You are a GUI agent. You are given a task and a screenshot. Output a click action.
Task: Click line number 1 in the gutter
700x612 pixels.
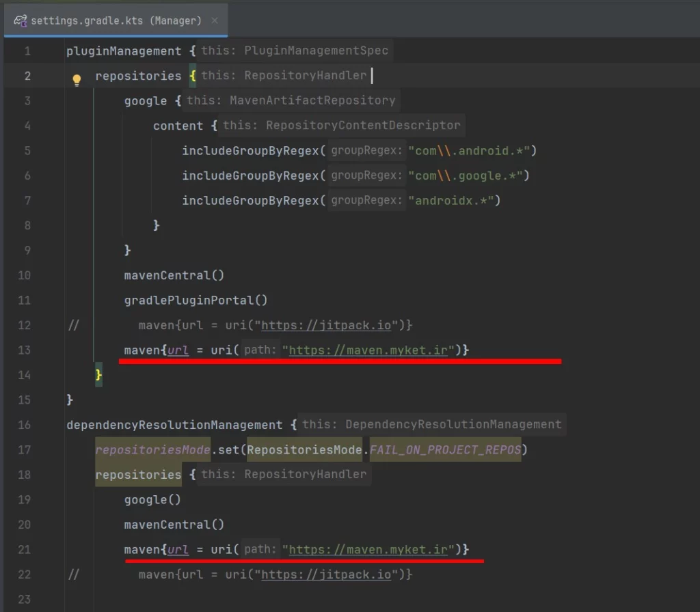point(27,51)
